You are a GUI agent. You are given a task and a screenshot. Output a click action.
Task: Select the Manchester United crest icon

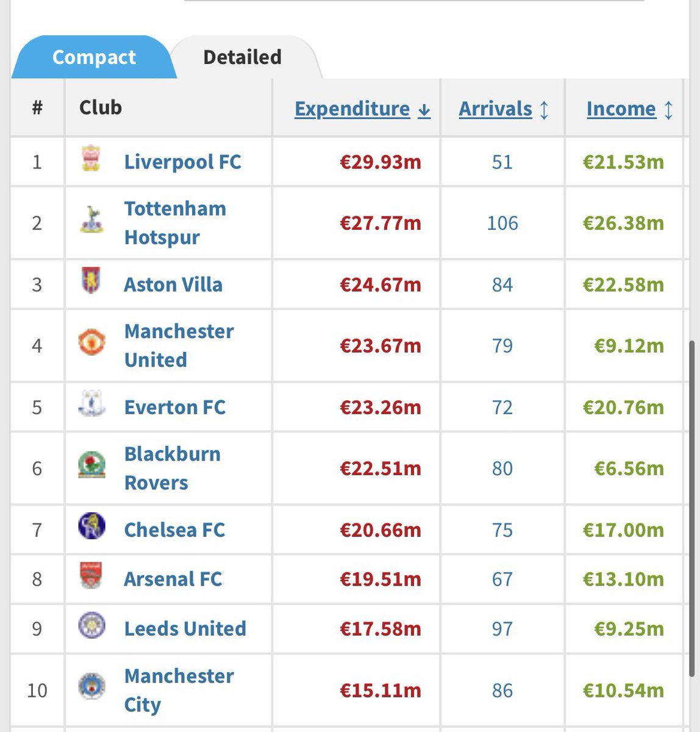(x=91, y=342)
